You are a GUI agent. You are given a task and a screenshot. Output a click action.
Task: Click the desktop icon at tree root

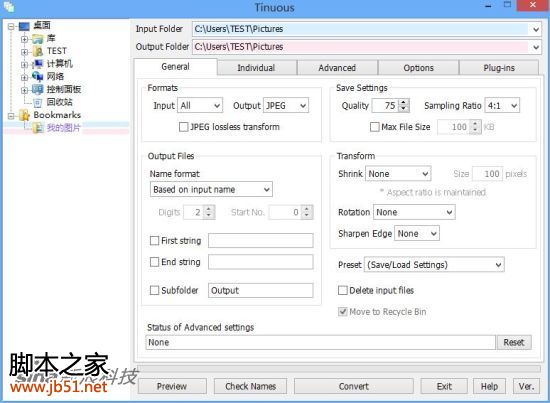click(25, 26)
